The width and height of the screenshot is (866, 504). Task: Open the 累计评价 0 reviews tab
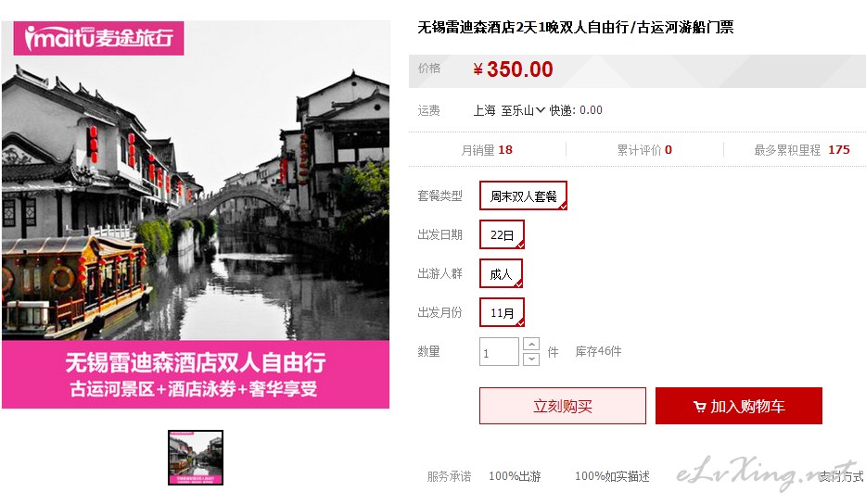tap(644, 149)
